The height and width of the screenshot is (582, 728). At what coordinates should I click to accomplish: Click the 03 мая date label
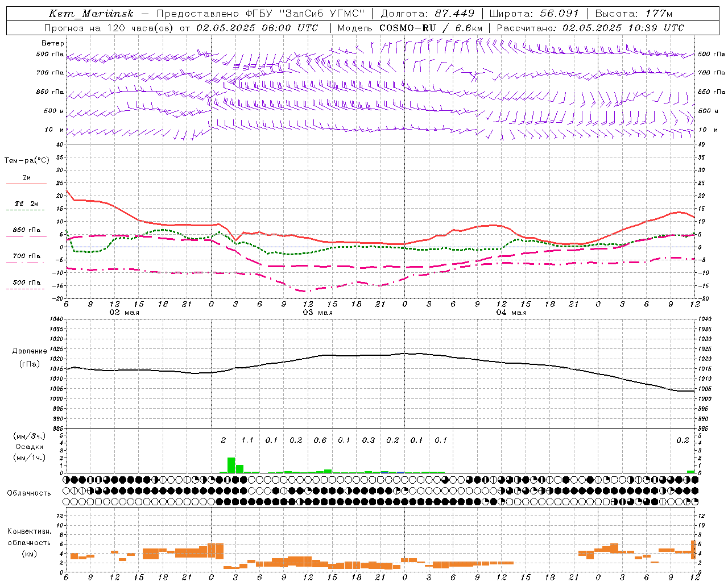(x=317, y=313)
